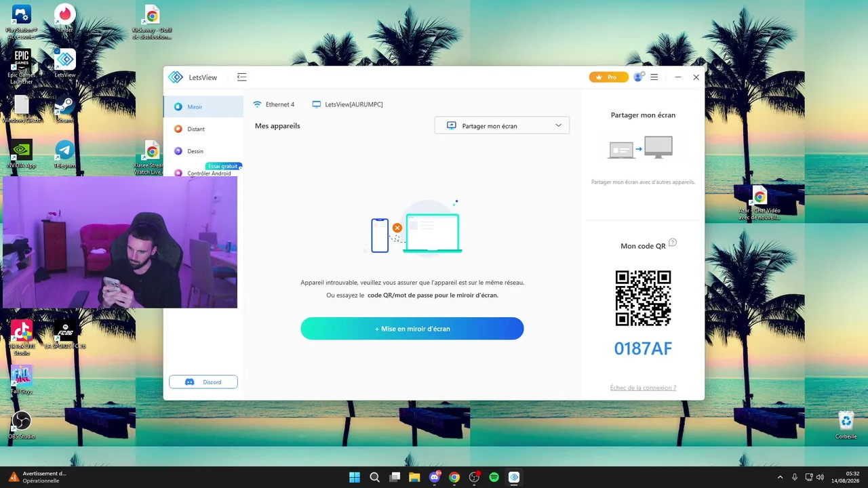The height and width of the screenshot is (488, 868).
Task: Click the QR code image
Action: [643, 298]
